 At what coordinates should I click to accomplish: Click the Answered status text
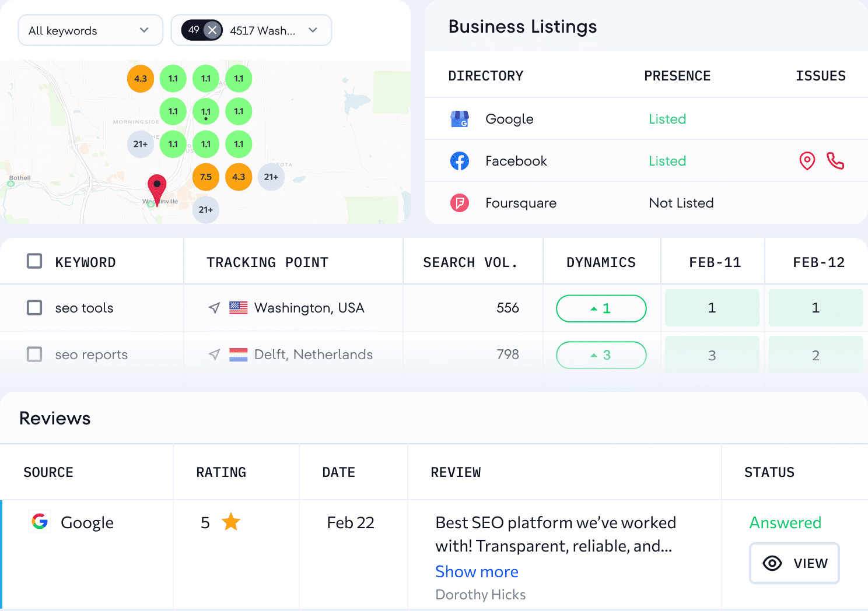(x=785, y=522)
